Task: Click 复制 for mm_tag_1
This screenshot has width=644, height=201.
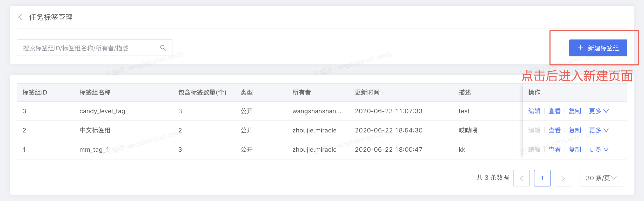Action: [575, 150]
